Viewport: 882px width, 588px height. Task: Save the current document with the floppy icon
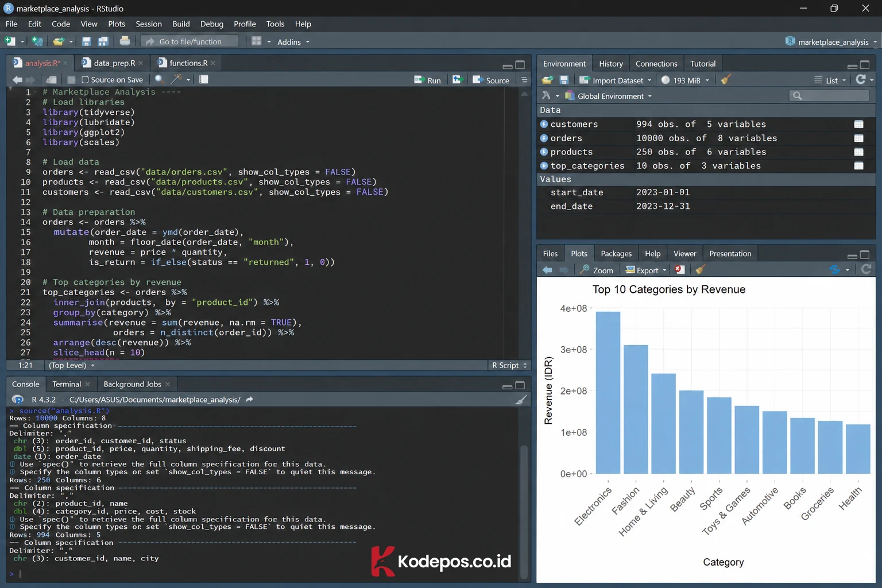coord(87,41)
